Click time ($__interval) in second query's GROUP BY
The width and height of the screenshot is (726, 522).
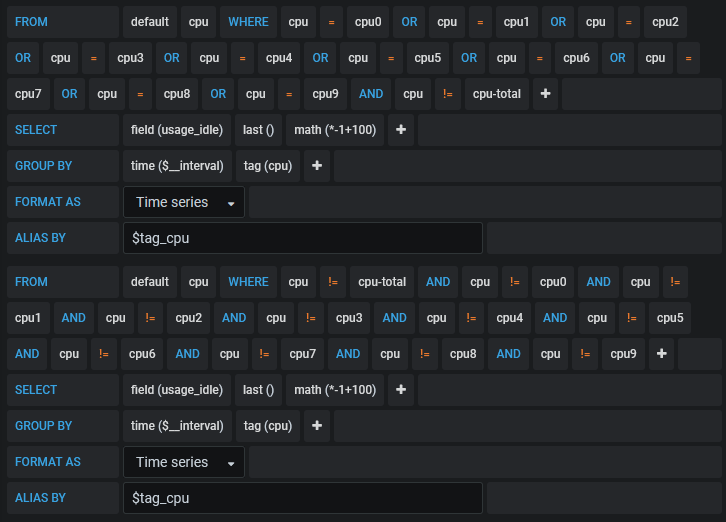(x=177, y=426)
